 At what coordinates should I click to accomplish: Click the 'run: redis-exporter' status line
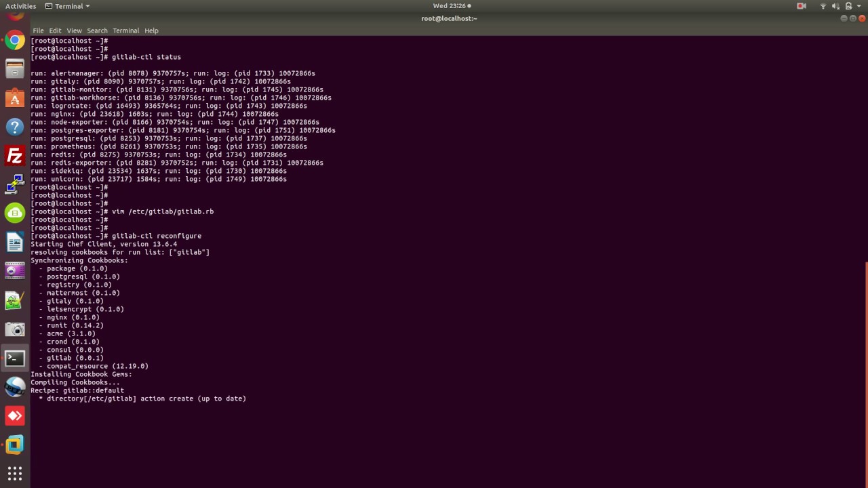point(177,163)
